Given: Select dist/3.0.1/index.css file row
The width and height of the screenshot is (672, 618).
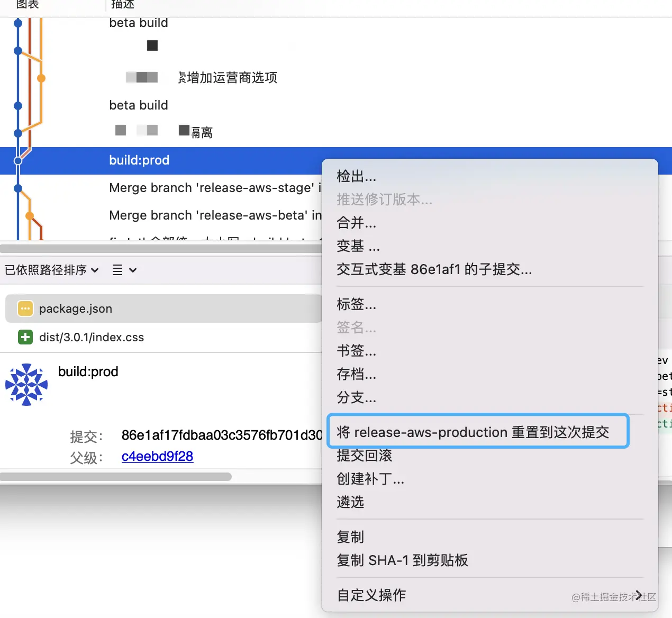Looking at the screenshot, I should tap(161, 337).
